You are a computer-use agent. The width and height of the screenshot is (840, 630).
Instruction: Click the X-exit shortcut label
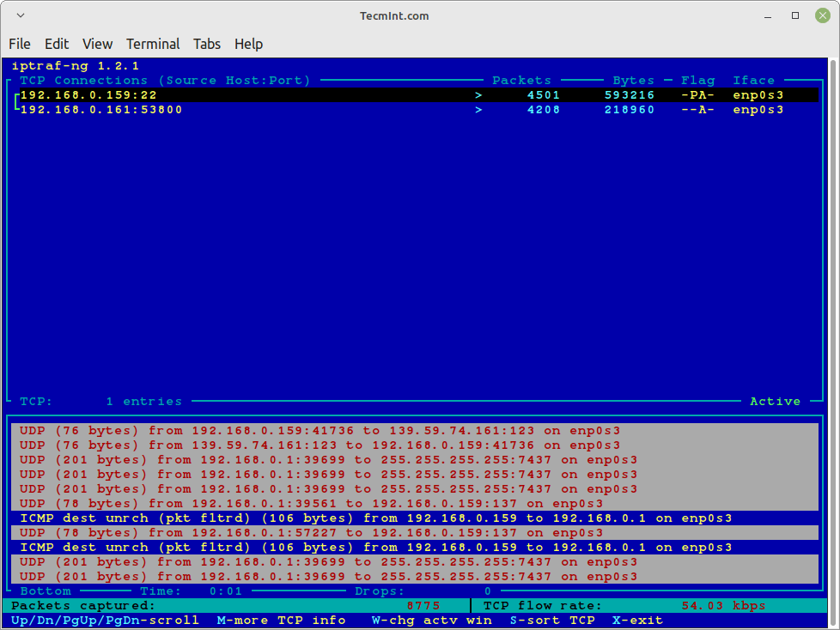pos(637,620)
